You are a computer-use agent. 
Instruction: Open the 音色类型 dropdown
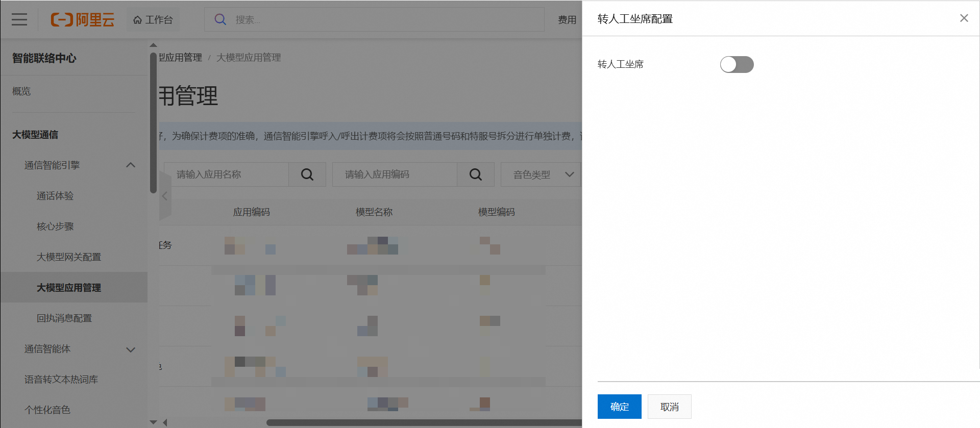click(541, 174)
